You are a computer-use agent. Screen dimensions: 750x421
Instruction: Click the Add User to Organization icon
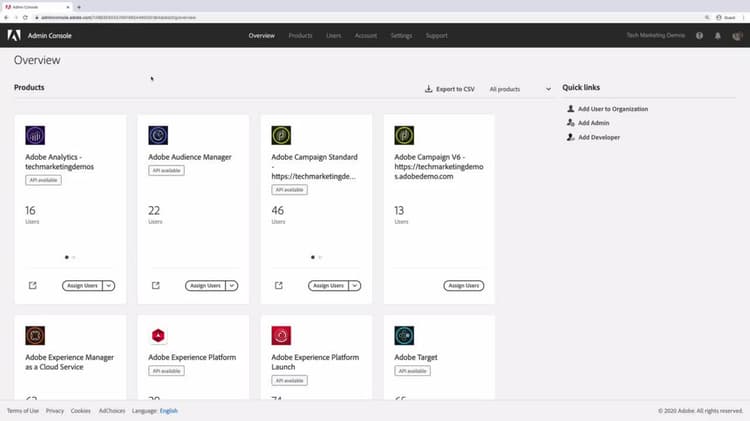[570, 109]
